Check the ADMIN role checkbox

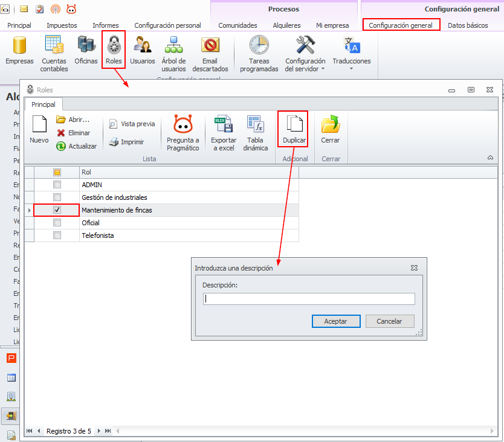[57, 185]
